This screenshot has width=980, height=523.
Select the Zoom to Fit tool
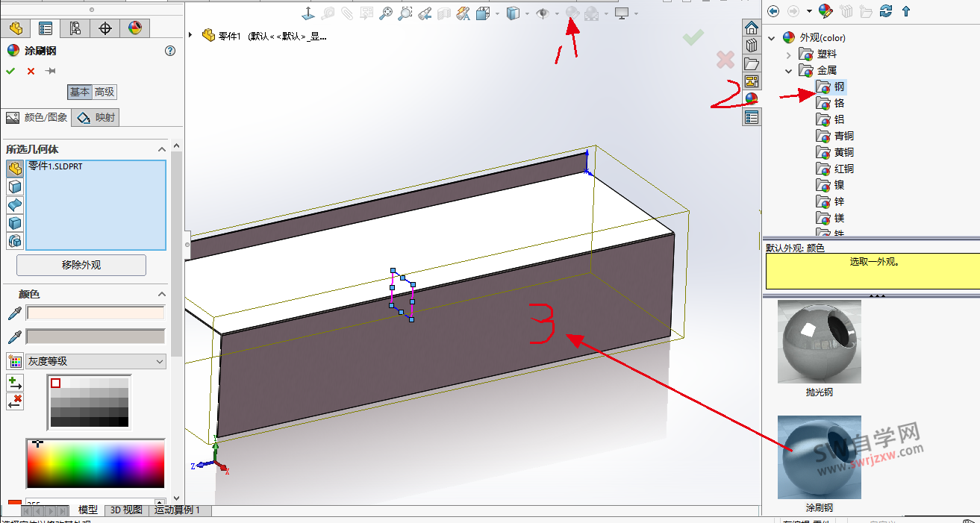tap(387, 13)
